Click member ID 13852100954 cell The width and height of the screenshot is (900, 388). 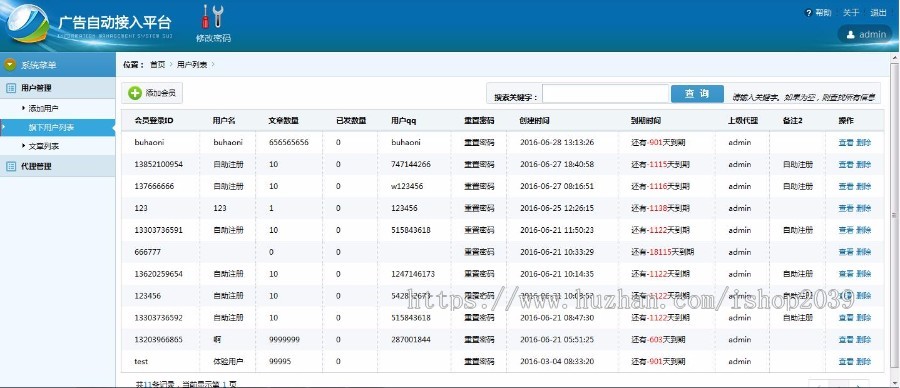point(158,165)
